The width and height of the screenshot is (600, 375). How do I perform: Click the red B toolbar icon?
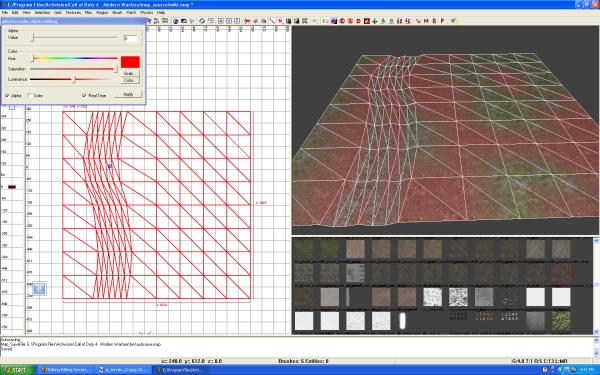pyautogui.click(x=434, y=21)
